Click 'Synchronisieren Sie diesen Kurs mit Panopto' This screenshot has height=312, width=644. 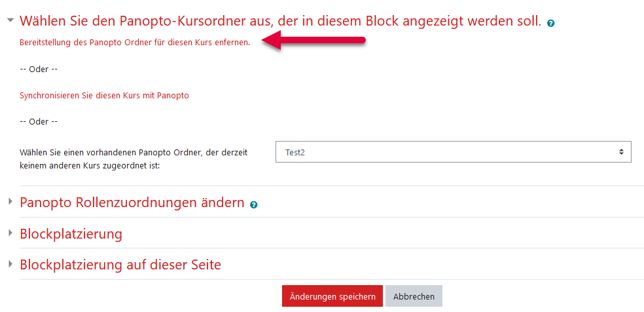click(x=104, y=95)
